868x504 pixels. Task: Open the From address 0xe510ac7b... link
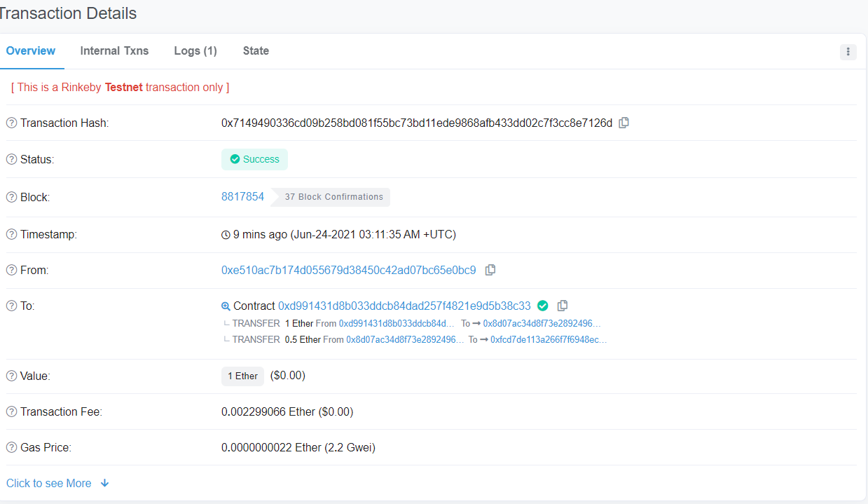pyautogui.click(x=348, y=270)
